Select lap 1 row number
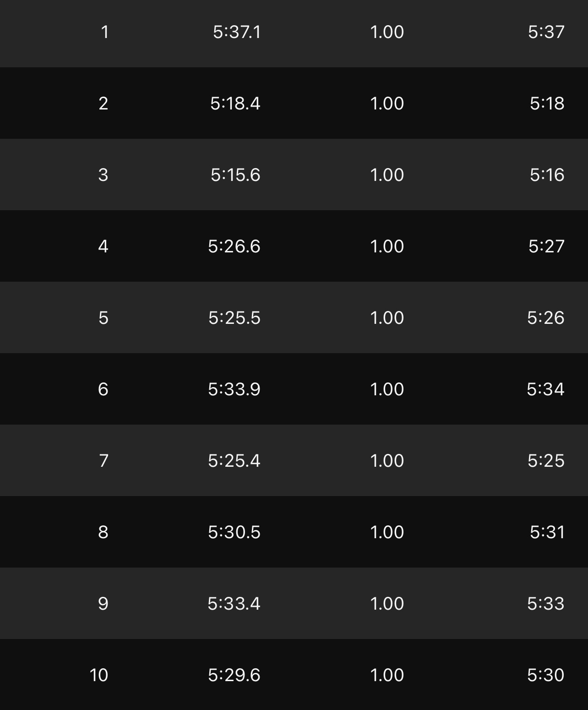588x710 pixels. 105,32
